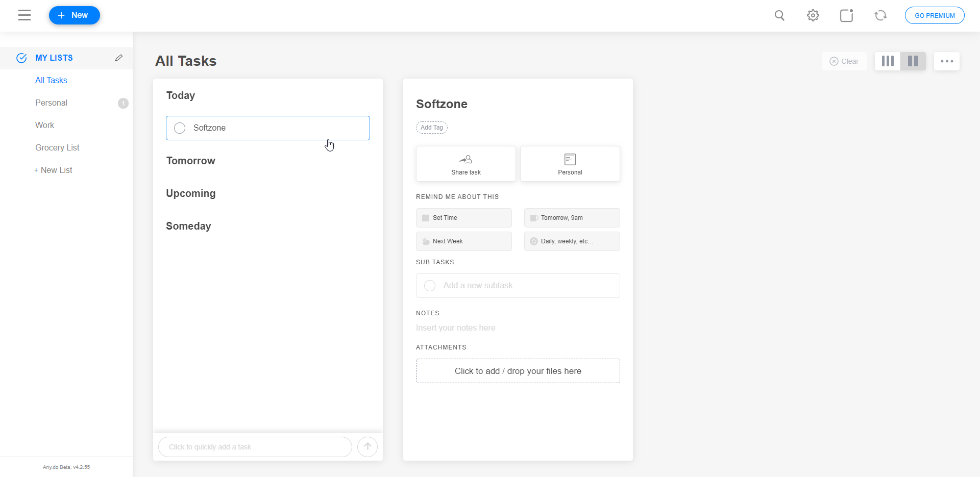The width and height of the screenshot is (980, 477).
Task: Click the GO PREMIUM button
Action: pyautogui.click(x=935, y=15)
